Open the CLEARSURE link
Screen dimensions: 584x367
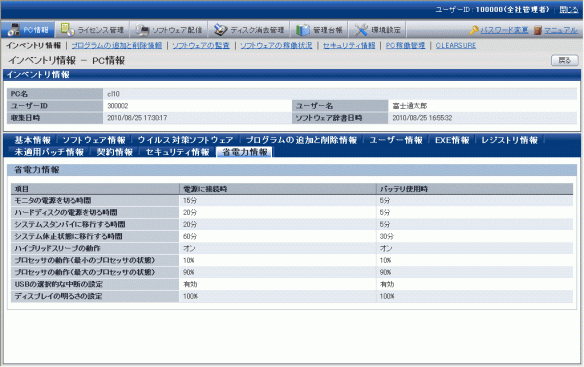pos(456,45)
